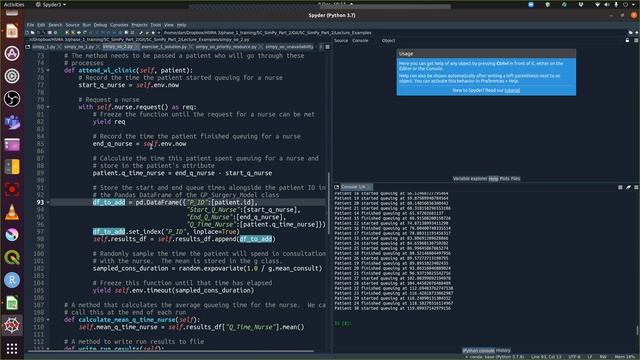Switch to the simpy_oo_priority_resource.py tab
Viewport: 640px width, 360px height.
coord(227,47)
